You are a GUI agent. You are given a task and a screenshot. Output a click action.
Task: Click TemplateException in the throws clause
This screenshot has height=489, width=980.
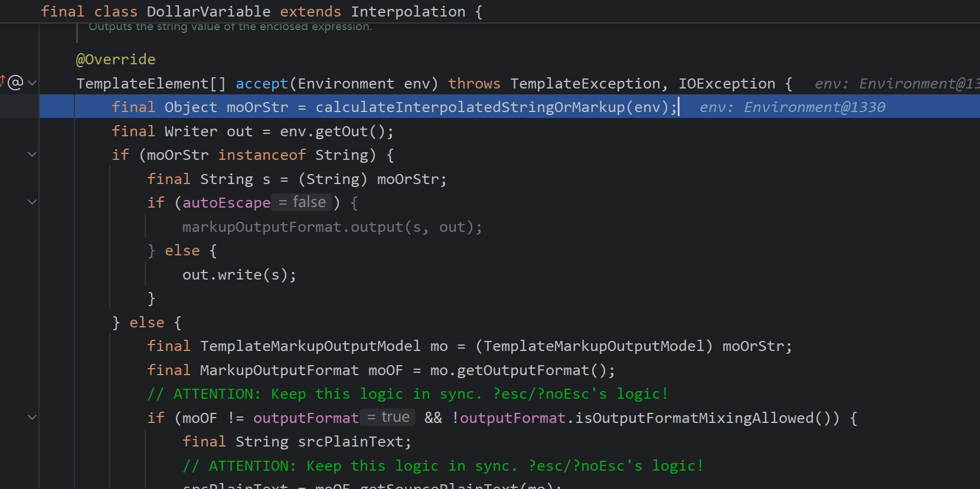pyautogui.click(x=585, y=84)
